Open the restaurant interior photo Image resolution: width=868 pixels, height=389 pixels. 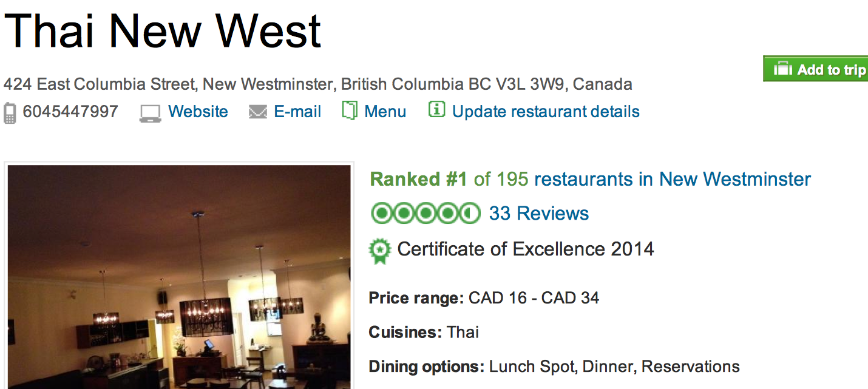pyautogui.click(x=179, y=277)
